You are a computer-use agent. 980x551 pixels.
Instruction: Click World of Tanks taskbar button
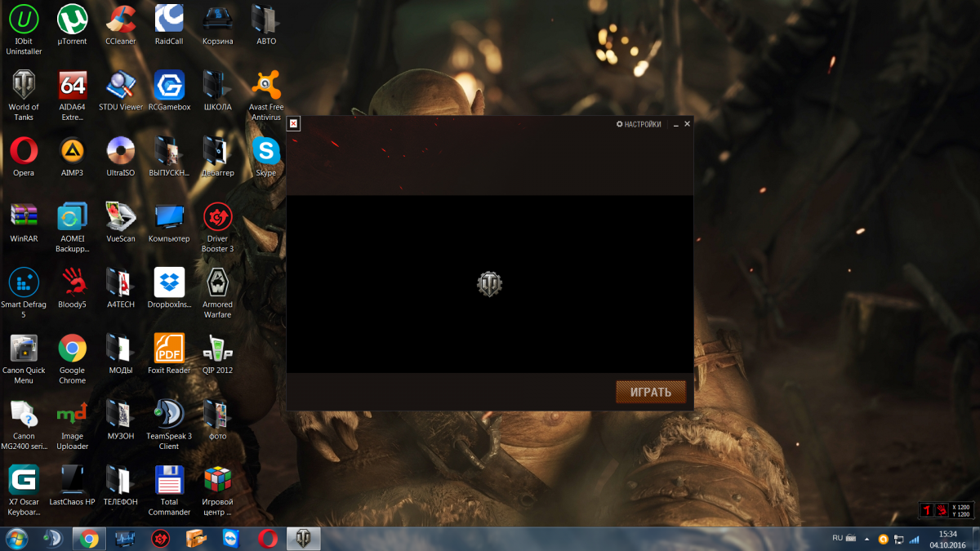[x=304, y=539]
